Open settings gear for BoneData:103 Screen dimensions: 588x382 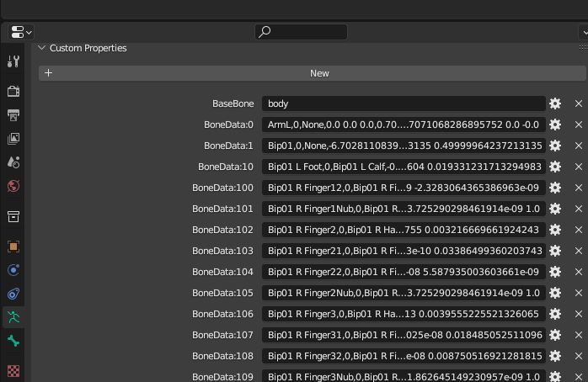[555, 251]
